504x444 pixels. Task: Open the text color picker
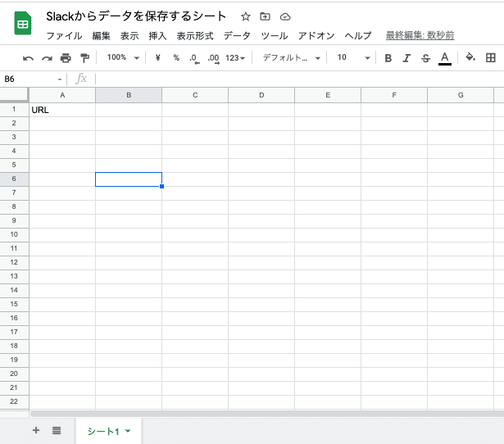(445, 58)
